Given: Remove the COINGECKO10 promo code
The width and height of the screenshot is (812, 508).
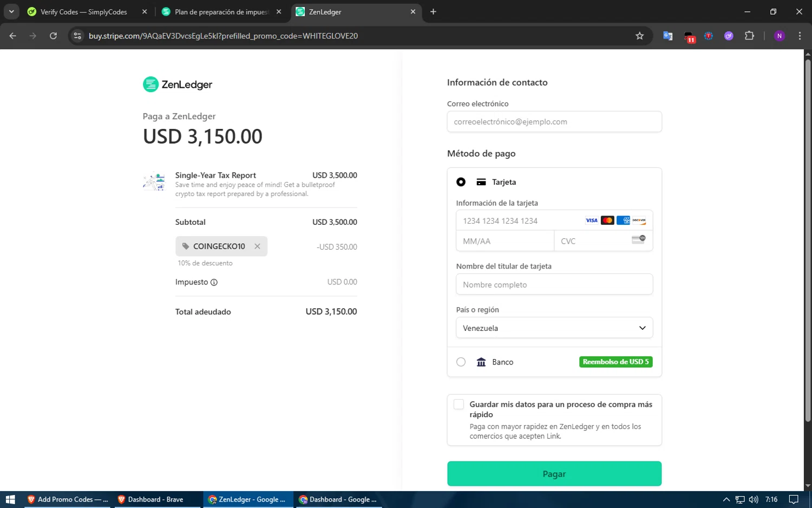Looking at the screenshot, I should pos(257,246).
